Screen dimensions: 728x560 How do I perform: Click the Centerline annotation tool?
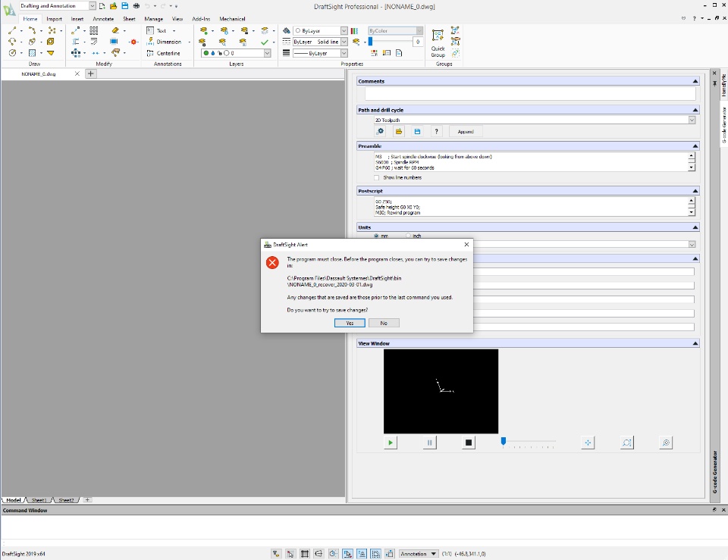pyautogui.click(x=164, y=53)
